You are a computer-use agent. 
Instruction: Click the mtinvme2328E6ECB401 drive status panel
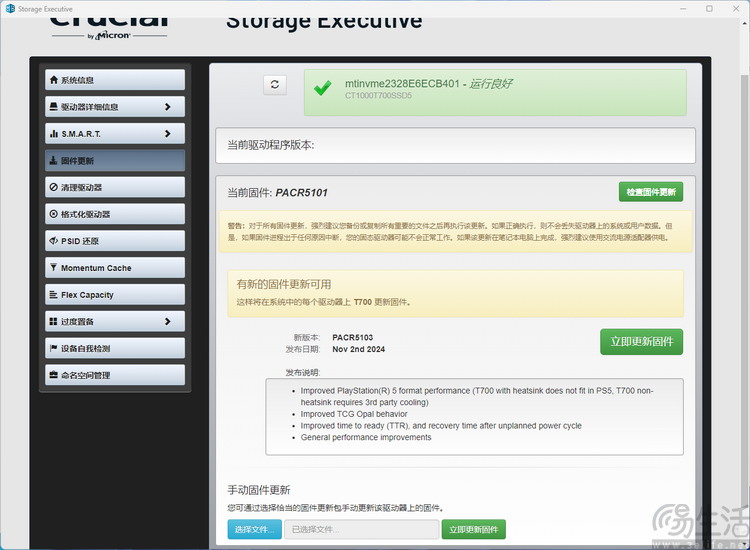pyautogui.click(x=495, y=92)
